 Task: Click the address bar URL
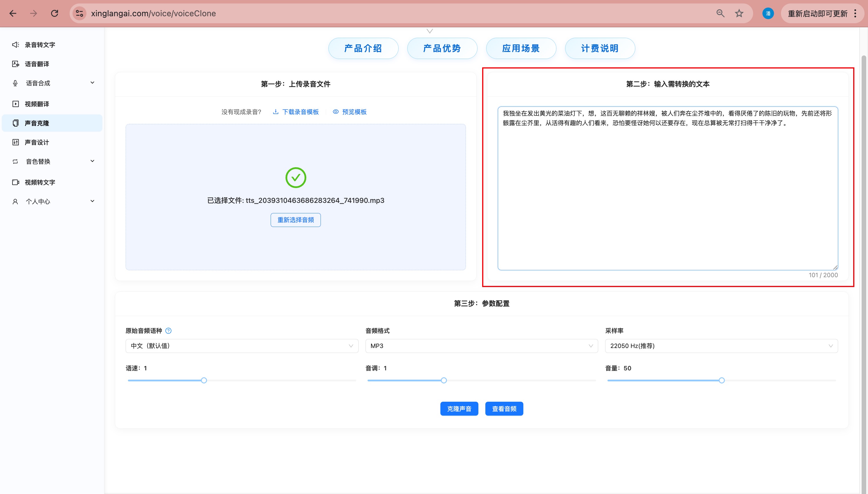(153, 13)
